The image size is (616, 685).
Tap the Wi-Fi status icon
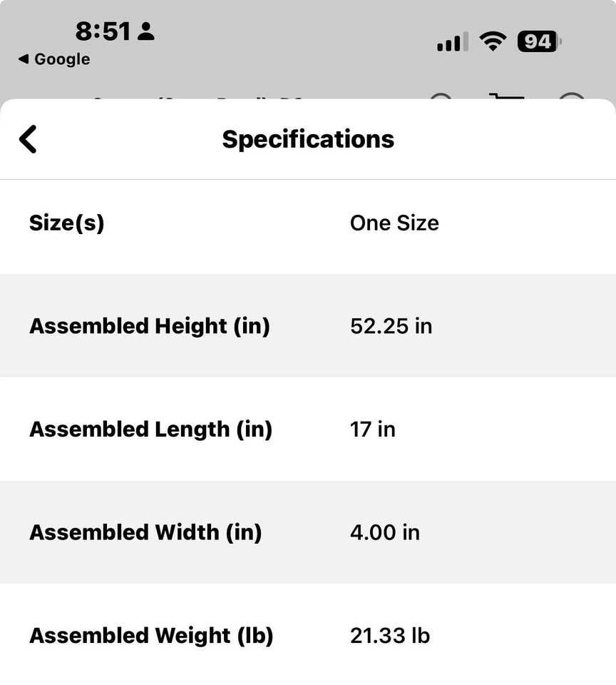pyautogui.click(x=493, y=41)
